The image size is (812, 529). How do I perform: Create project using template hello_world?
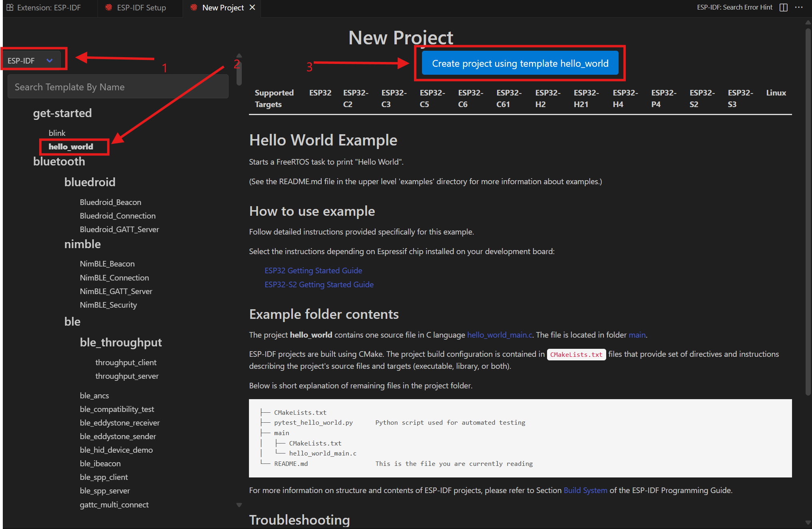click(x=520, y=64)
